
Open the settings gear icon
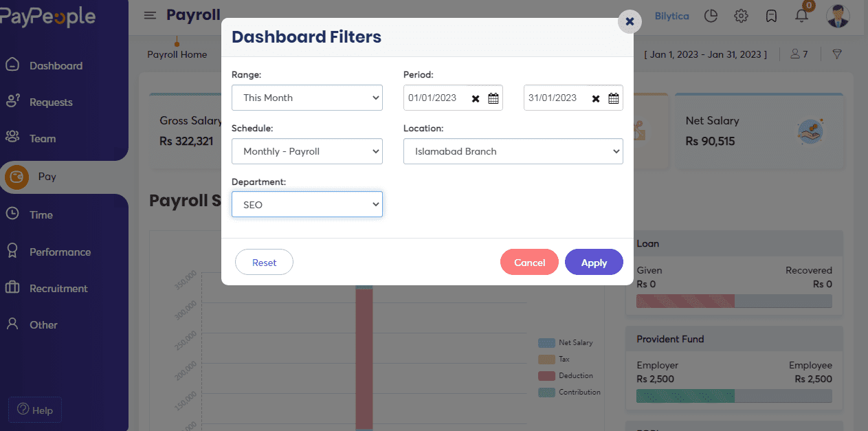[x=741, y=16]
